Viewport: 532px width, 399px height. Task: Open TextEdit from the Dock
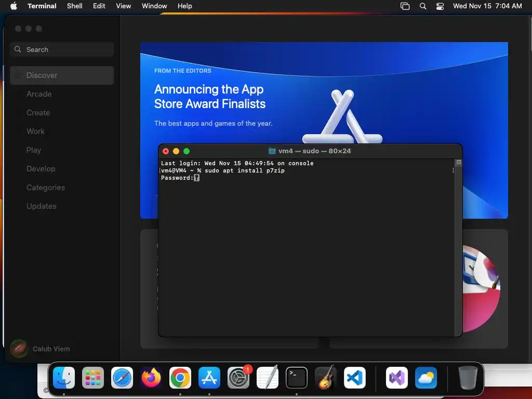(268, 378)
